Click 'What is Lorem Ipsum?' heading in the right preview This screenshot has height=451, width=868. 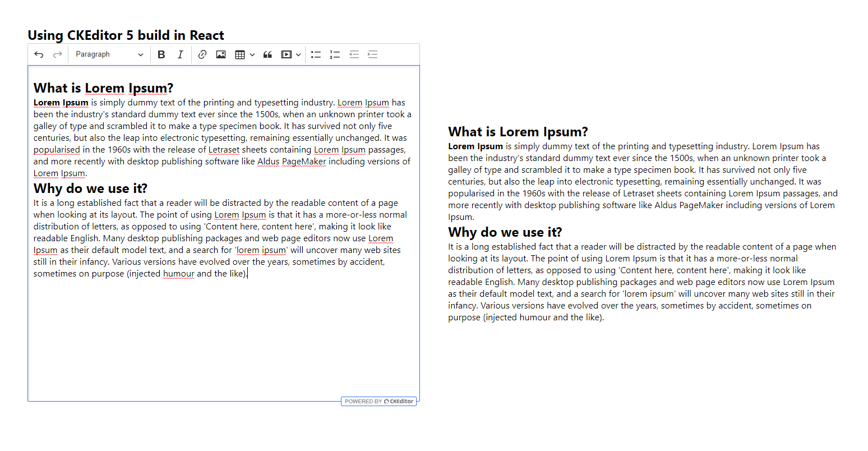point(518,132)
